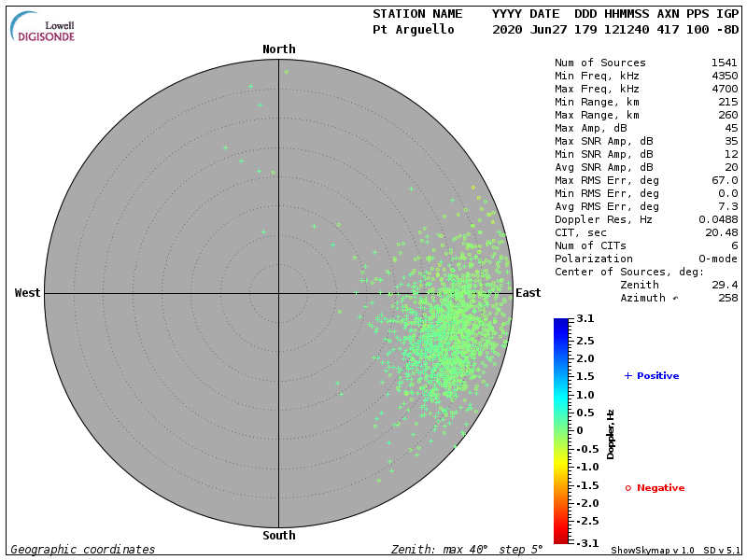Click the blue top of Doppler colorbar

pos(561,324)
